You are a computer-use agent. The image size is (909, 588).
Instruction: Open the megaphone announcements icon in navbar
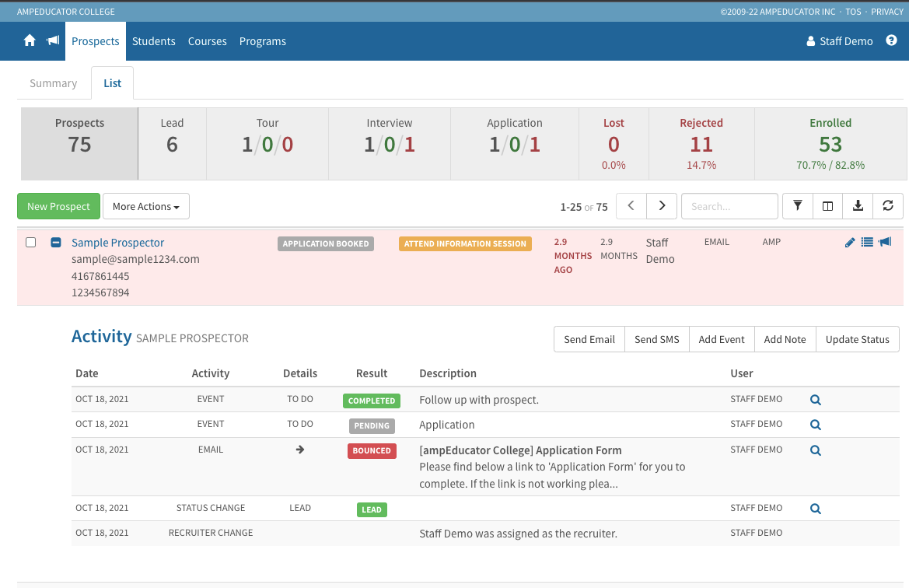[53, 41]
